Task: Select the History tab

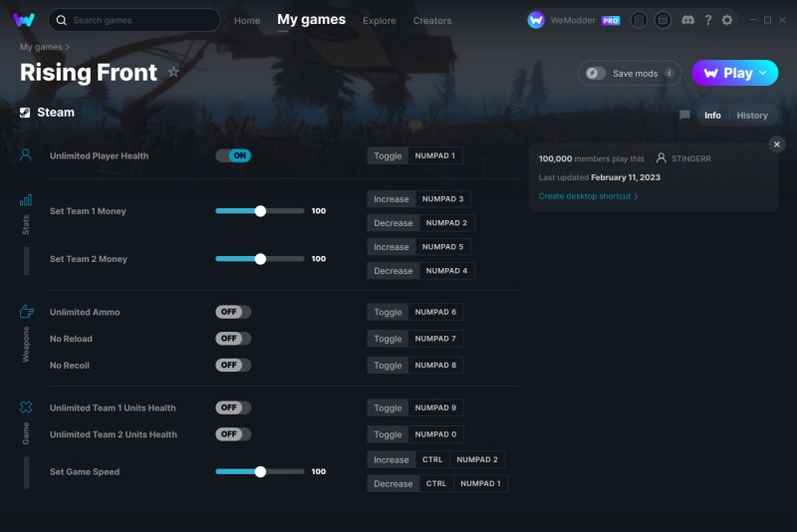Action: tap(752, 116)
